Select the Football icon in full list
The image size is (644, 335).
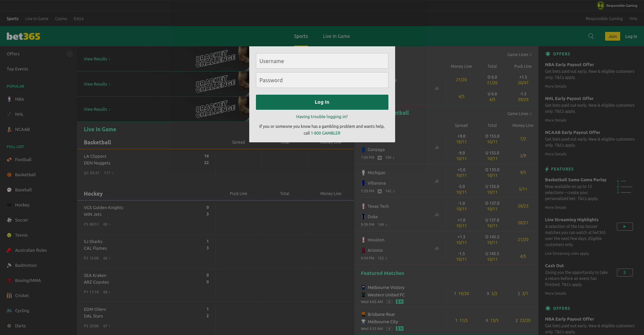(x=9, y=160)
